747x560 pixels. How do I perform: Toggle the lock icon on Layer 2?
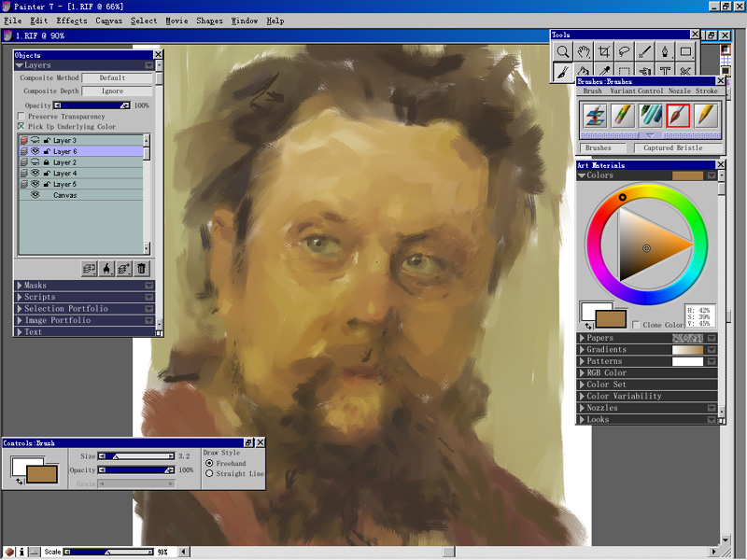(47, 162)
